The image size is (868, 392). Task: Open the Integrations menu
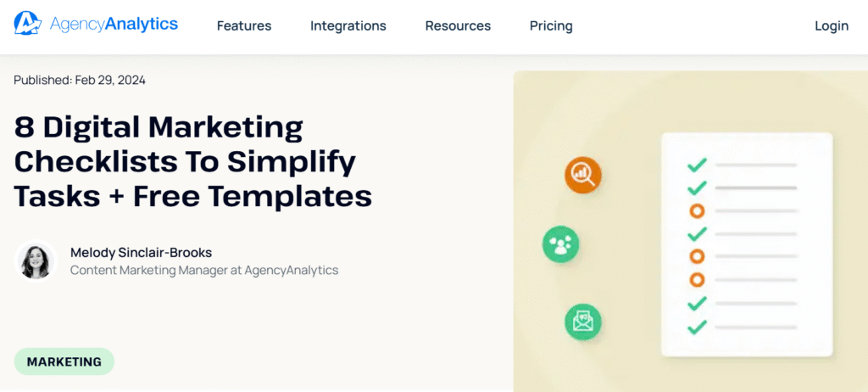point(348,25)
